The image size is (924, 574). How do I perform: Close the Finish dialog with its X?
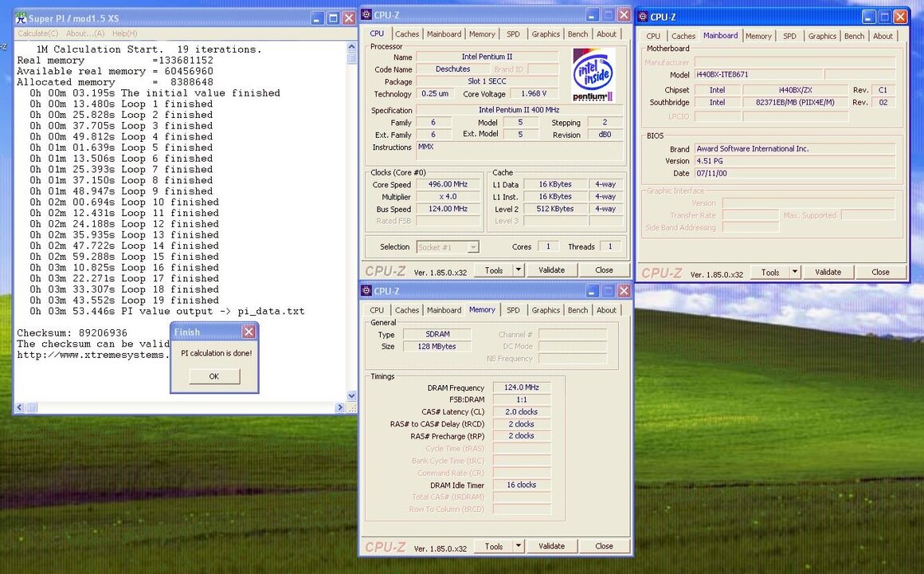(249, 332)
